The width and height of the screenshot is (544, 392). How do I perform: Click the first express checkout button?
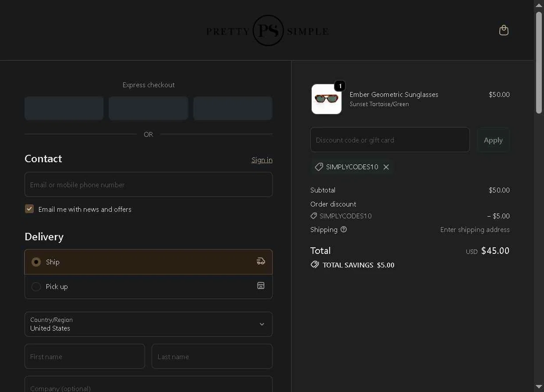coord(64,108)
